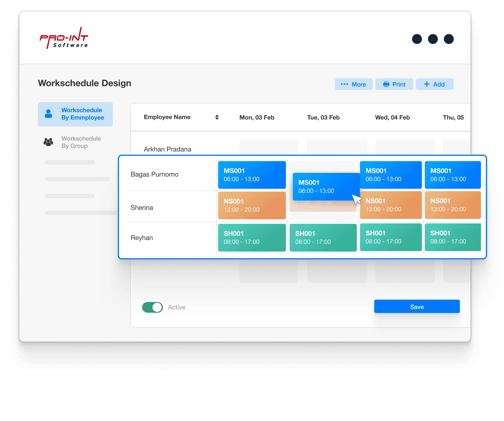Viewport: 504px width, 421px height.
Task: Click the Thu, 05 column header
Action: (453, 118)
